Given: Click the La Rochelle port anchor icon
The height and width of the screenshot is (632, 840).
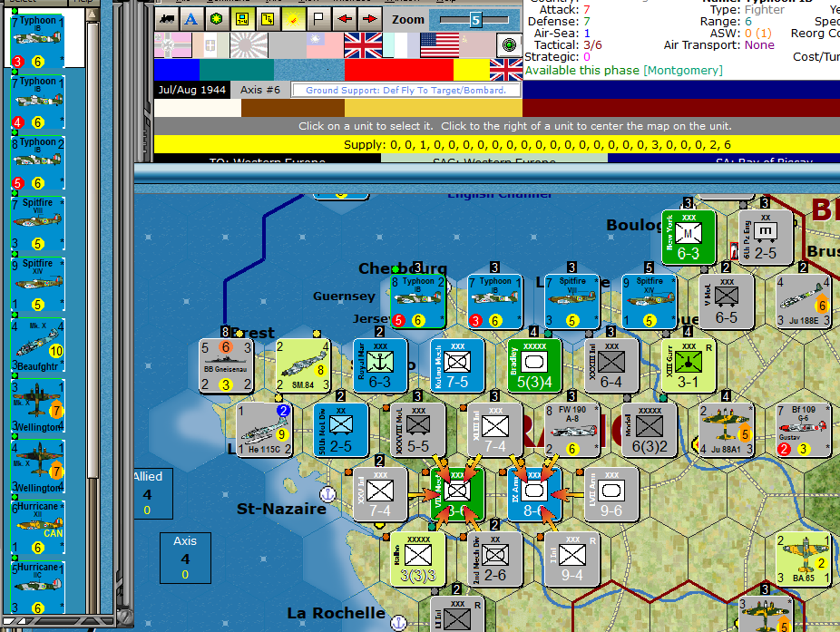Looking at the screenshot, I should (398, 623).
